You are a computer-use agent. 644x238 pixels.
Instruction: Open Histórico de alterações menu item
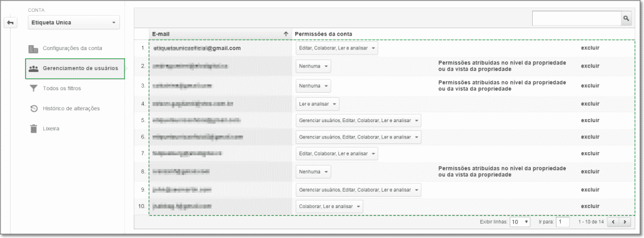(x=71, y=108)
